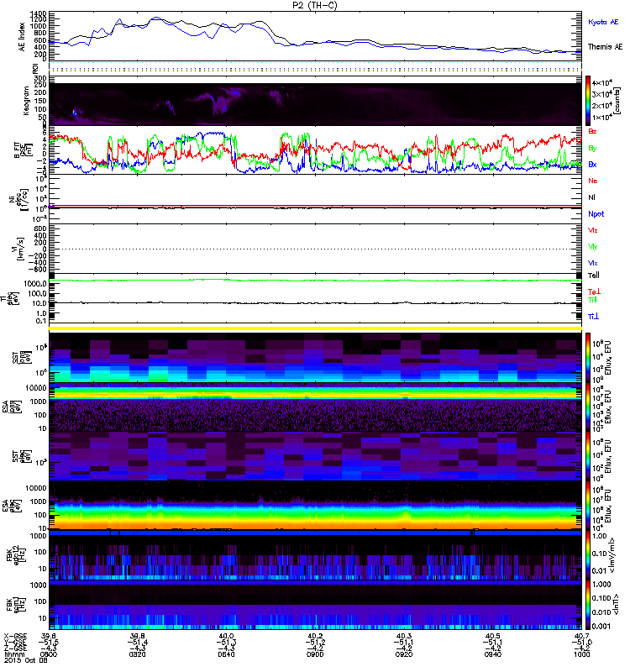This screenshot has width=630, height=672.
Task: Click the bright keogram aurora spot near 0805
Action: pos(75,113)
